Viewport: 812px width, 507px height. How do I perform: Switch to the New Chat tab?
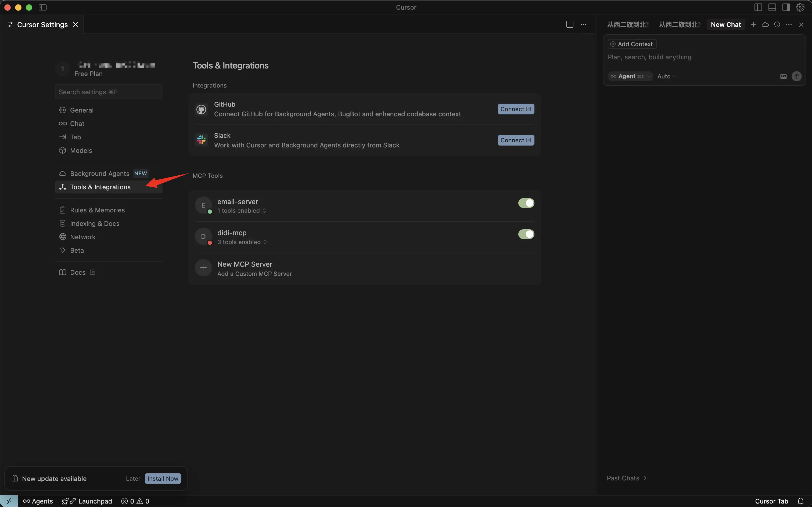(725, 24)
